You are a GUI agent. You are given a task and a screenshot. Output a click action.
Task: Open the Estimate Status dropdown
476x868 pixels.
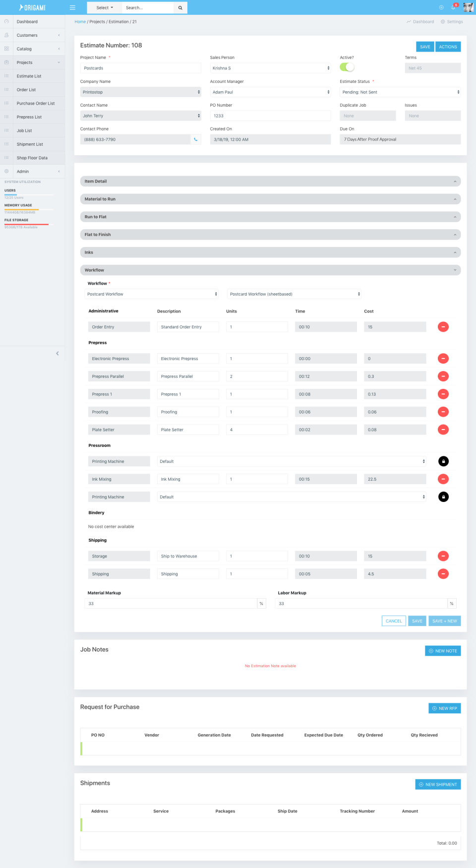(x=400, y=92)
